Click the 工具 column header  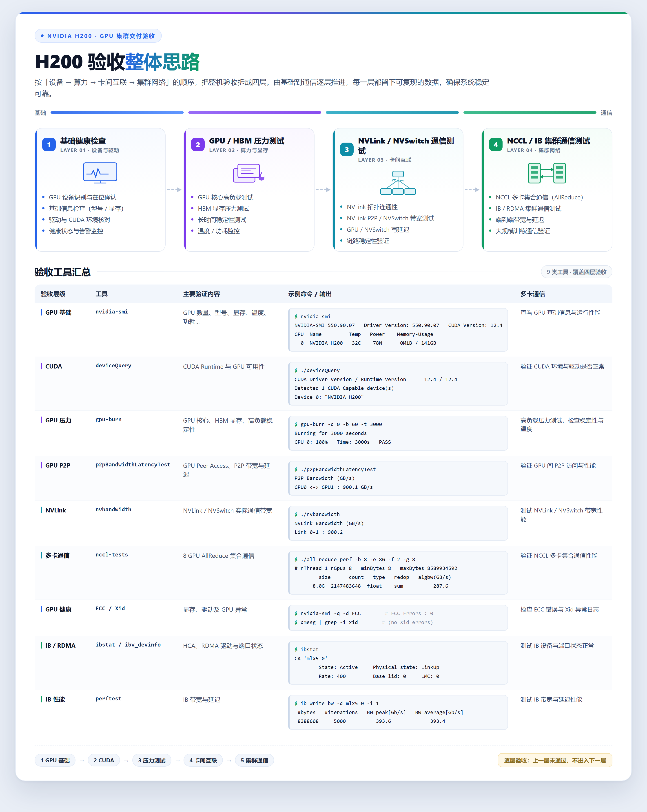point(101,294)
